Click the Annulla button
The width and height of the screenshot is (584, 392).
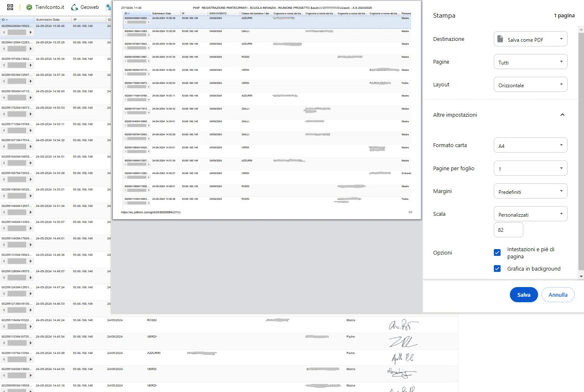point(558,295)
